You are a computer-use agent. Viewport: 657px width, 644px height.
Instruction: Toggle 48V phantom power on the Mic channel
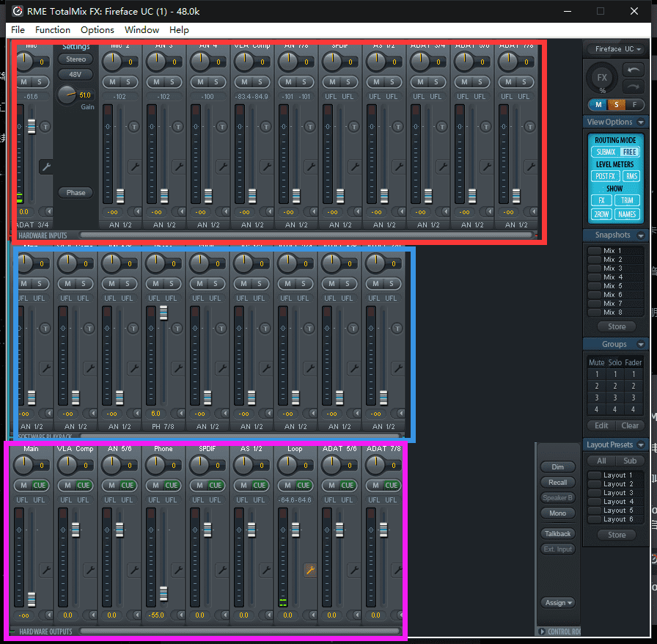76,74
